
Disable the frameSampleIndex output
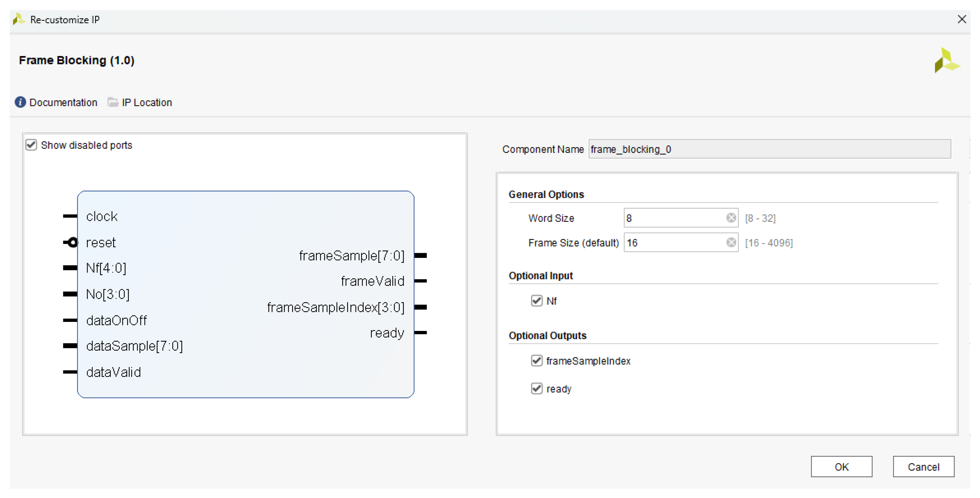click(x=536, y=361)
